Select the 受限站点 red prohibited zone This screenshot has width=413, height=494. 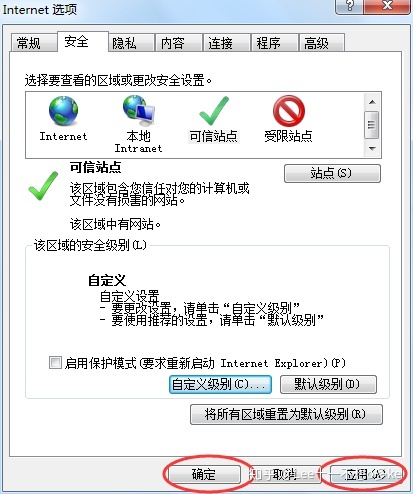(289, 111)
